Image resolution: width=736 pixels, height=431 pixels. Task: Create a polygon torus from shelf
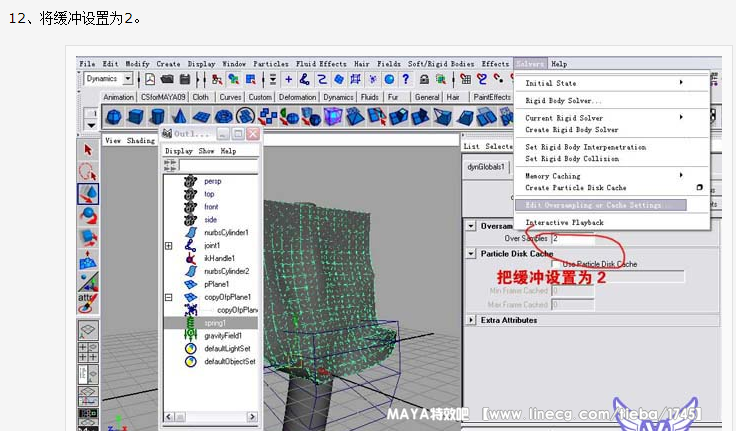pos(223,116)
